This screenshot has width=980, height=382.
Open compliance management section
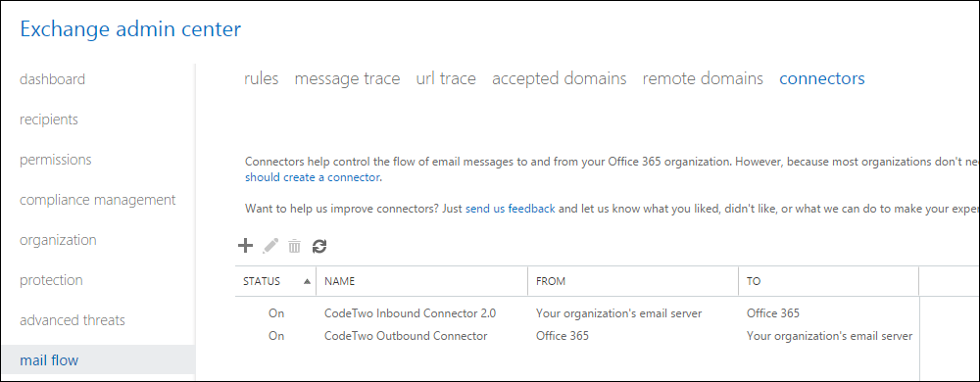(97, 200)
